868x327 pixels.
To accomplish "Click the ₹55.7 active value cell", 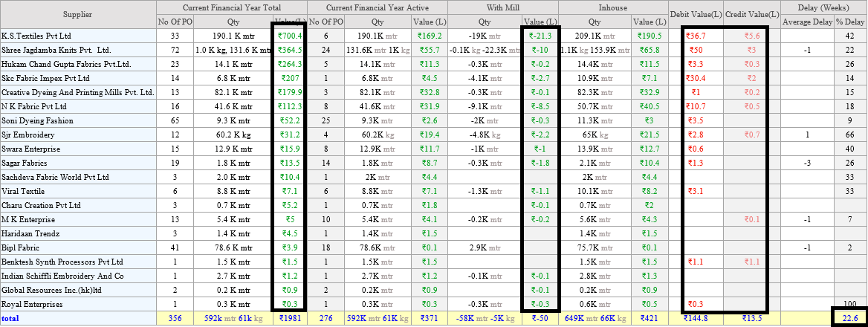I will [x=429, y=50].
